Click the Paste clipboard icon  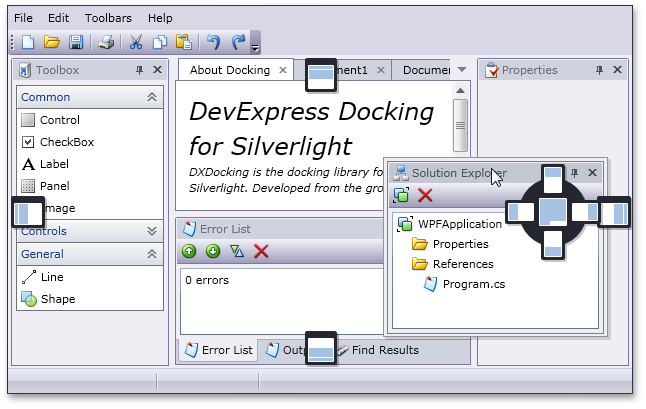[x=184, y=42]
